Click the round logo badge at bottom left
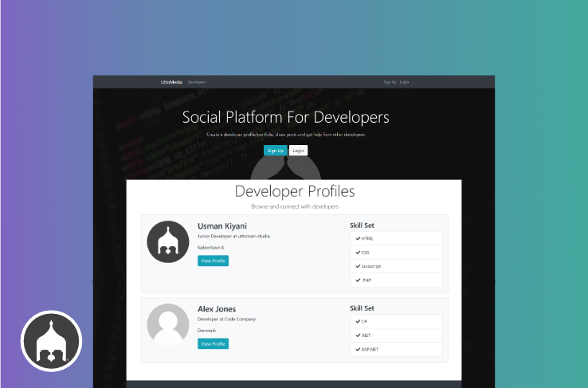 [51, 341]
